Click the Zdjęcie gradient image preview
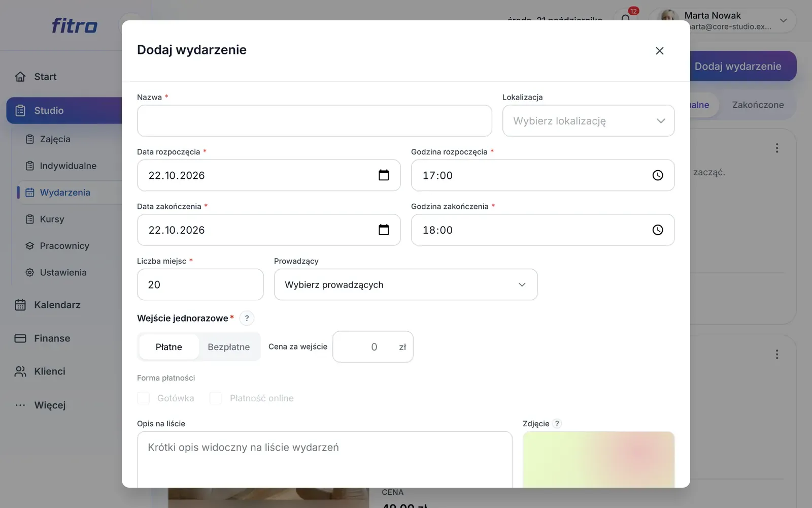The image size is (812, 508). click(x=598, y=459)
